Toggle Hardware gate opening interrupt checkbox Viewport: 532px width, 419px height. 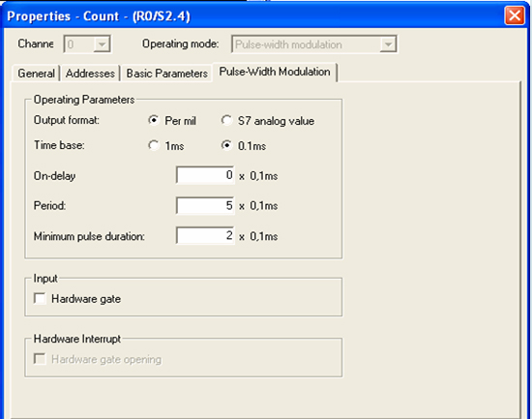click(x=40, y=359)
